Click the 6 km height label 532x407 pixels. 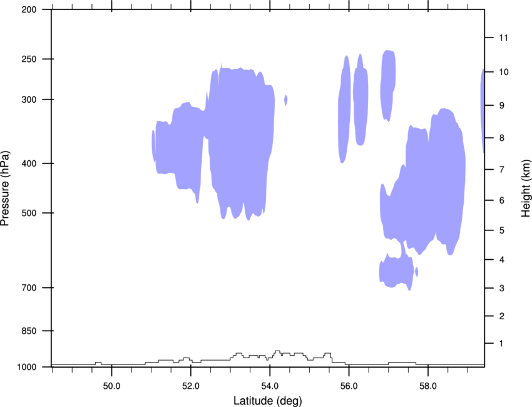coord(502,200)
